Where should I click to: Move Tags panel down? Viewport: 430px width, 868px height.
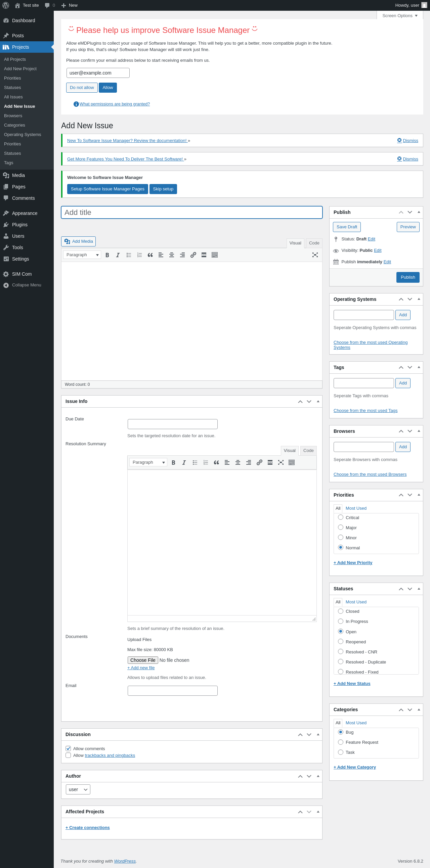pyautogui.click(x=410, y=368)
